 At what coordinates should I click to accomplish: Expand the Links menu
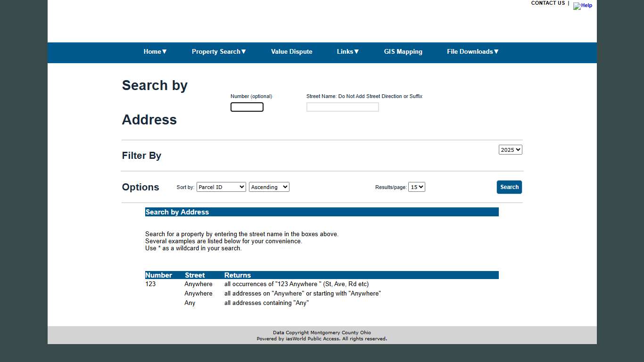point(347,52)
